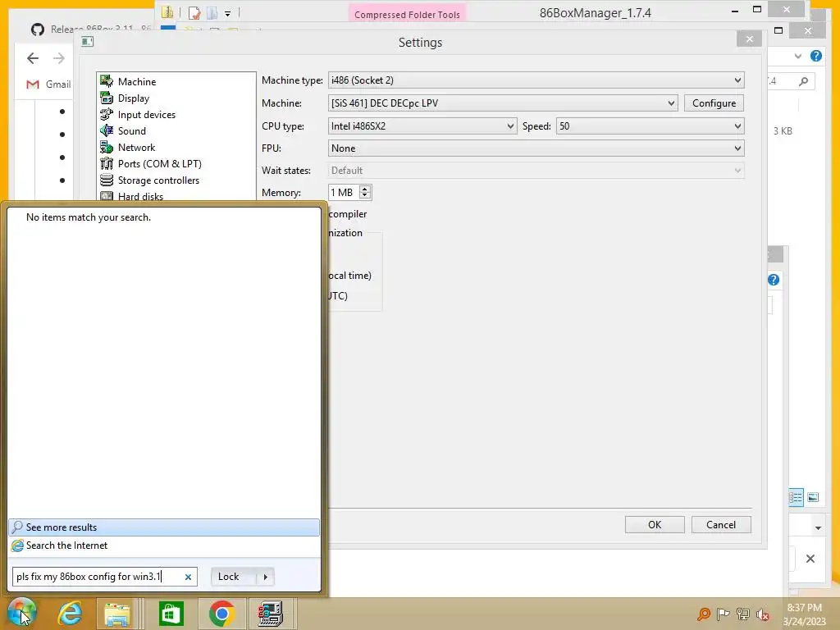Click the lower blue help icon
Viewport: 840px width, 630px height.
774,280
